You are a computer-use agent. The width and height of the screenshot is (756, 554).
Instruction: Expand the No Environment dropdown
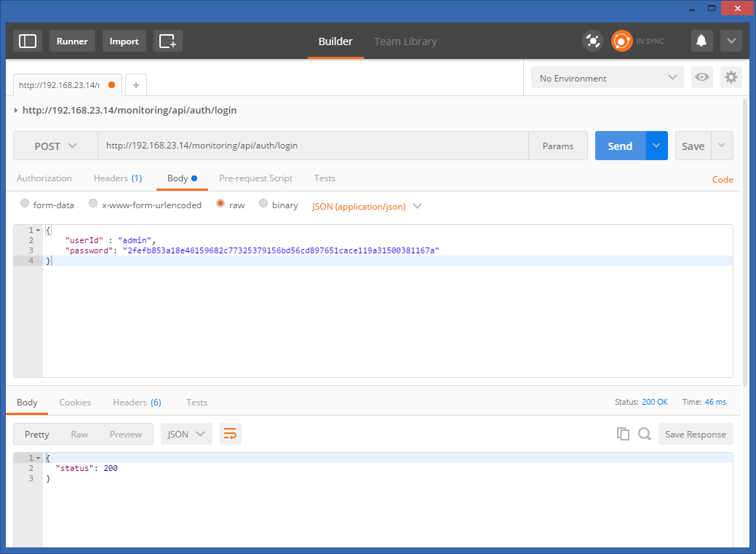(607, 78)
